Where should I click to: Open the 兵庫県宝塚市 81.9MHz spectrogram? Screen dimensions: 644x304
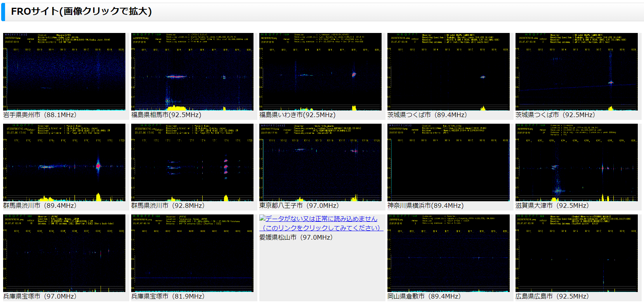pyautogui.click(x=192, y=253)
